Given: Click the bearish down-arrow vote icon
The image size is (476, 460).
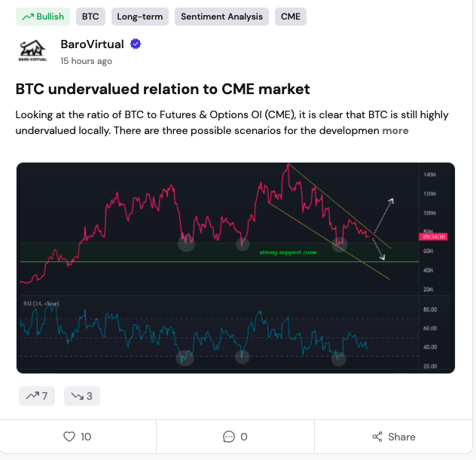Looking at the screenshot, I should click(x=77, y=396).
